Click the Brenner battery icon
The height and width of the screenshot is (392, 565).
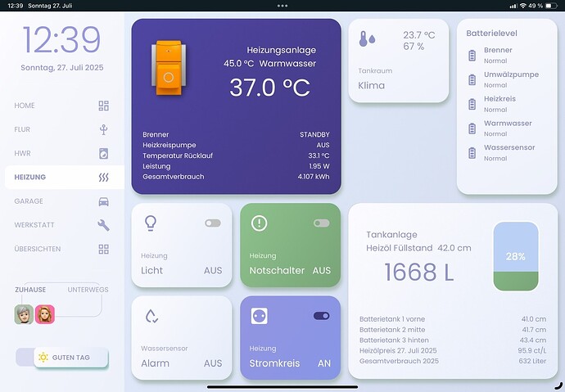(x=472, y=55)
